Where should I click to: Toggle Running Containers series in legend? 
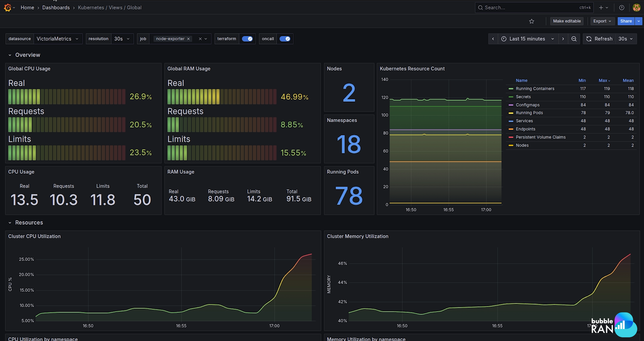point(535,89)
